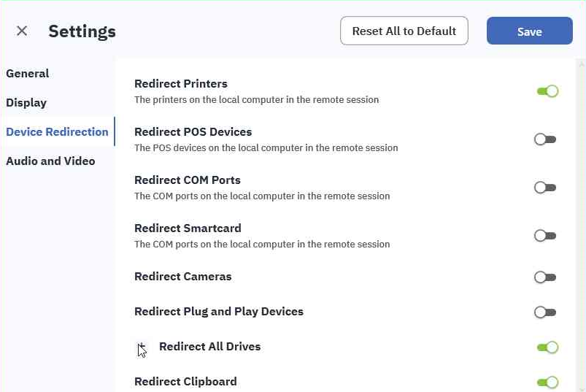Screen dimensions: 586x392
Task: Expand the Redirect All Drives plus icon
Action: [142, 347]
